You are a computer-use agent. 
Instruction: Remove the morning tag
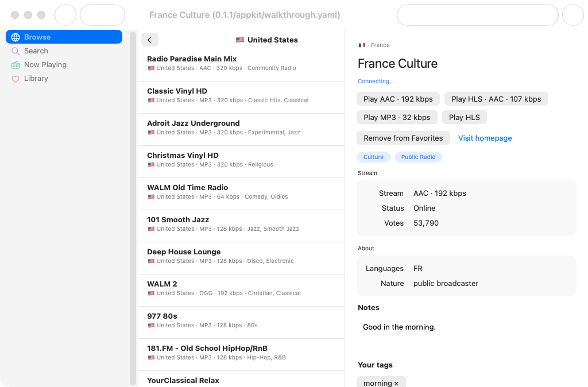(396, 383)
